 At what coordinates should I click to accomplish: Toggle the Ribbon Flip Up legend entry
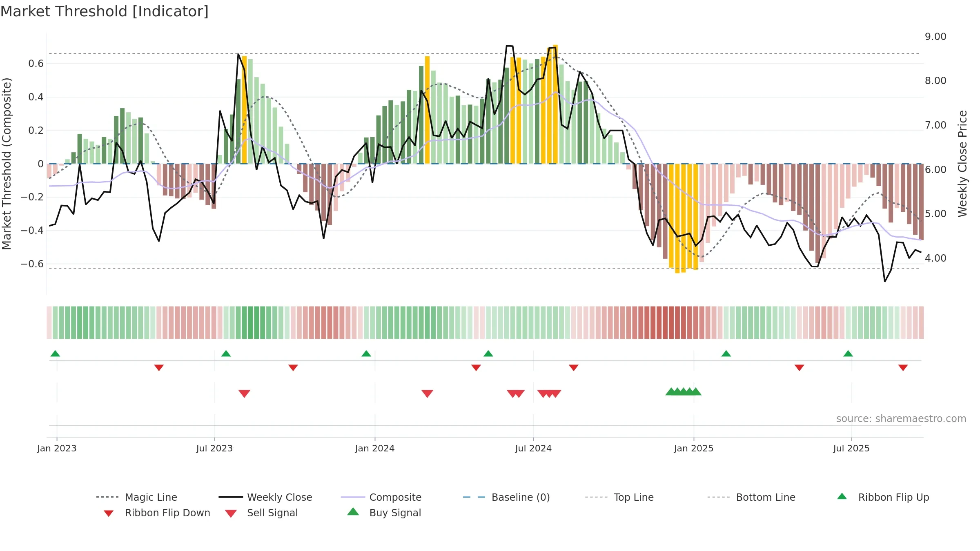tap(883, 497)
